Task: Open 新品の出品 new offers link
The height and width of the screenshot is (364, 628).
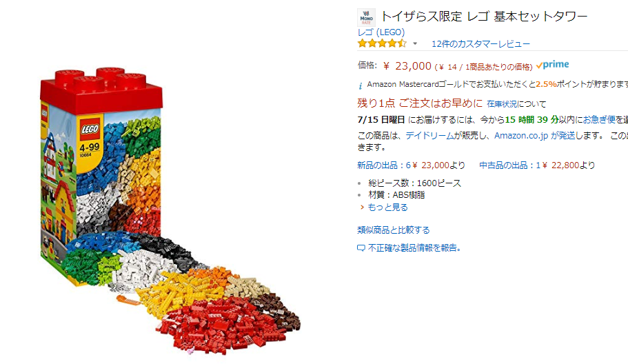Action: click(x=384, y=165)
